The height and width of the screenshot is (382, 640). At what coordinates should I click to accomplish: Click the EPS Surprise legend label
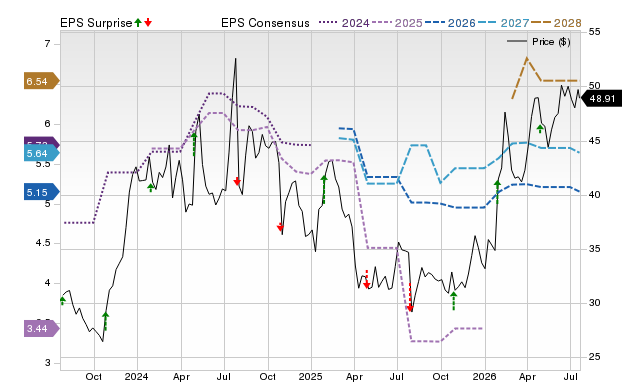click(96, 23)
